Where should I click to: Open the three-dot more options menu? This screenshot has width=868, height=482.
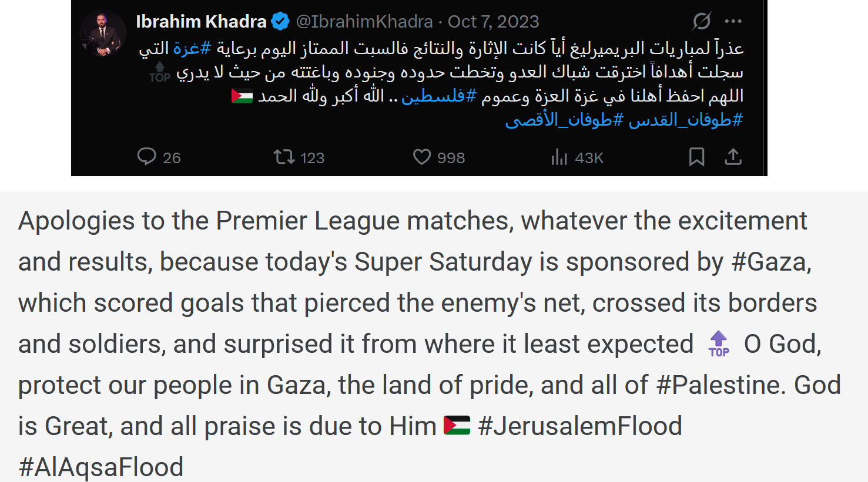coord(733,21)
